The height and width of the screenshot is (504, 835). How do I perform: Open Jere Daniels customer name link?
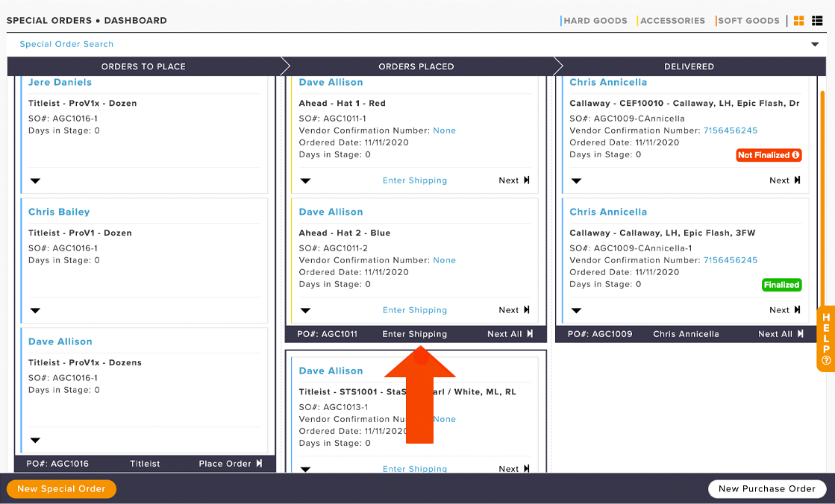pyautogui.click(x=60, y=83)
